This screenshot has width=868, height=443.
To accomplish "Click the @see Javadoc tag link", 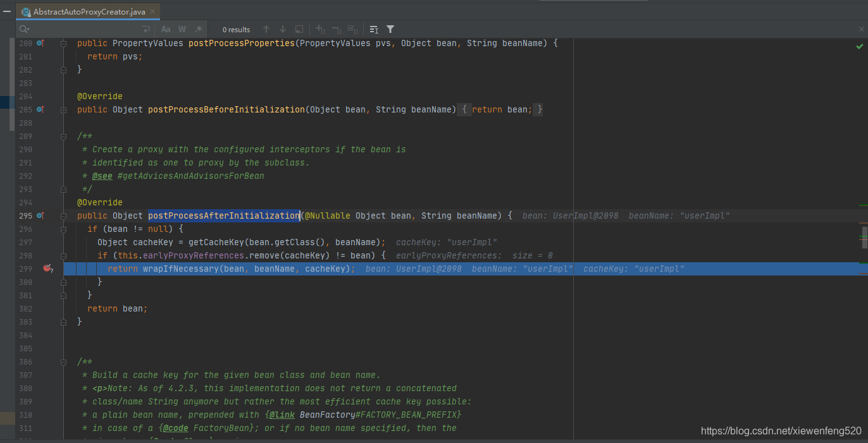I will 102,176.
